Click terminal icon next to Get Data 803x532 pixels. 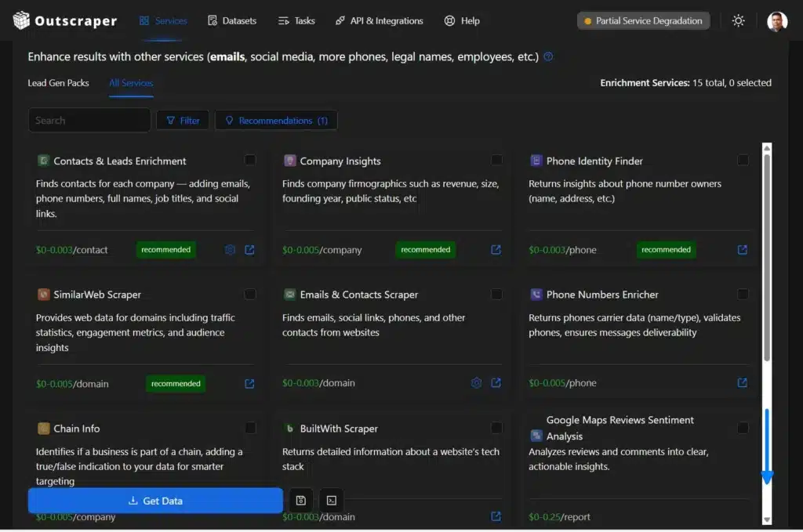[x=332, y=501]
